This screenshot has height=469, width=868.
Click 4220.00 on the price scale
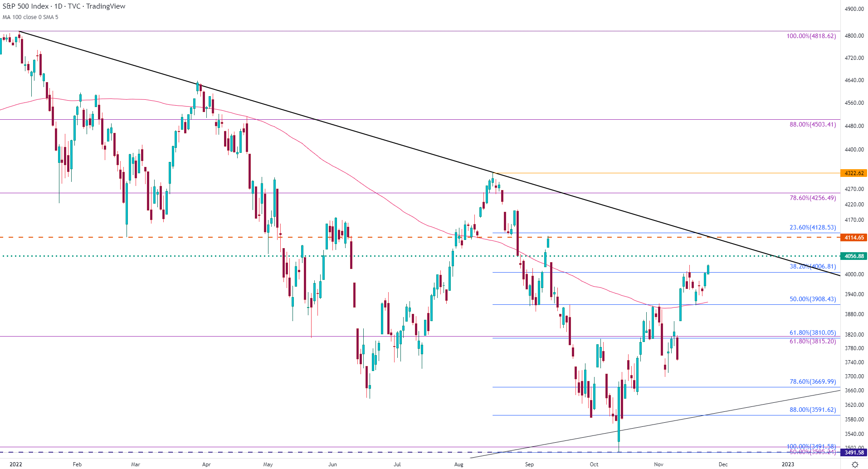pos(854,205)
